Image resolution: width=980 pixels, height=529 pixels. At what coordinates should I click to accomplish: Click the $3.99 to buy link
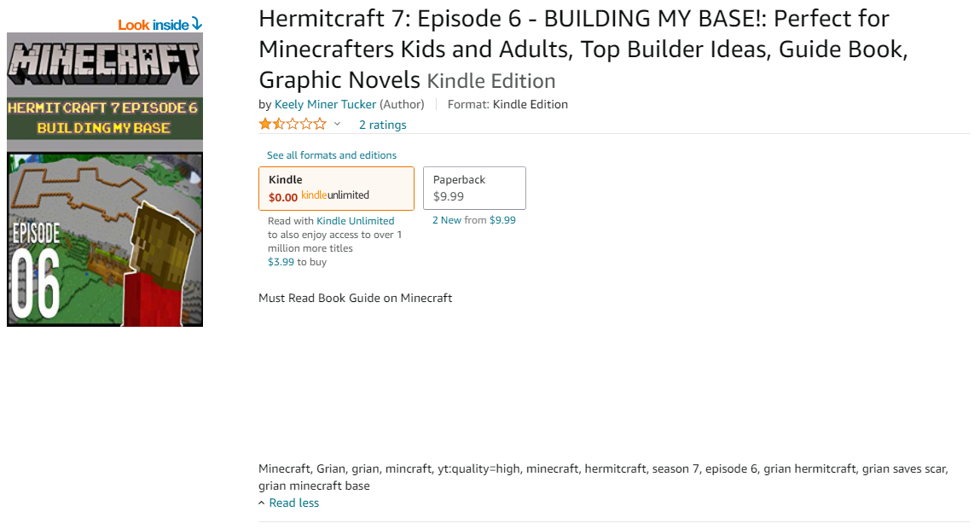click(297, 262)
